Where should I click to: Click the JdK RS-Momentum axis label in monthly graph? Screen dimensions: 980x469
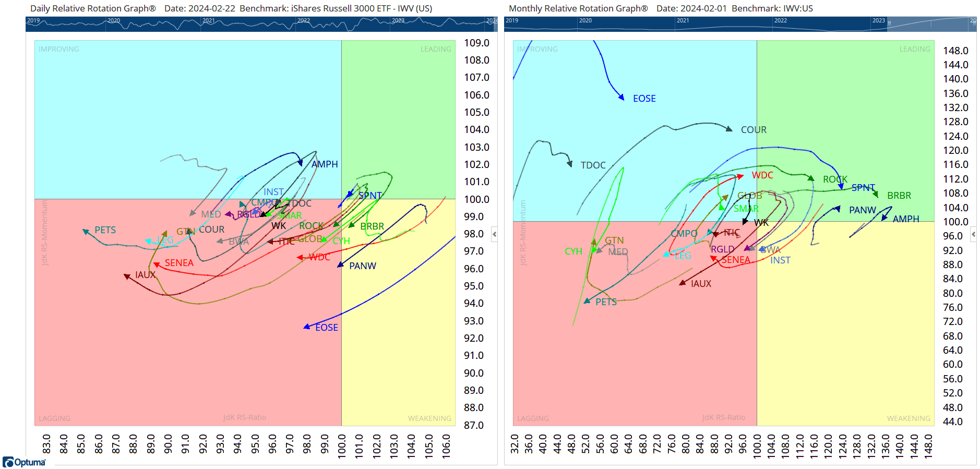tap(523, 233)
